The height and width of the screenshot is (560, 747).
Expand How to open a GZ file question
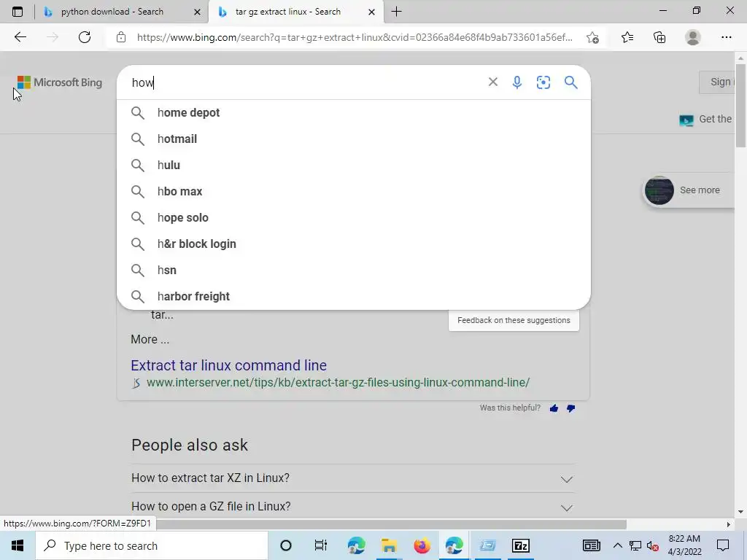click(352, 506)
